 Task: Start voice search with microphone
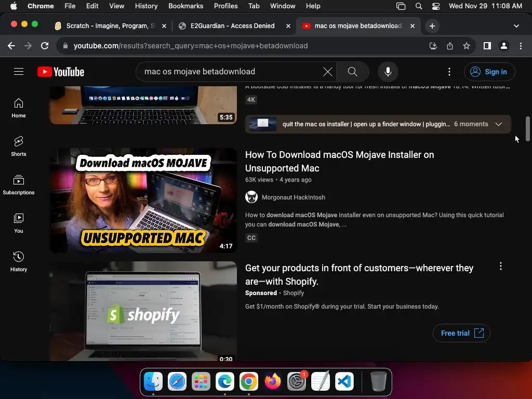[388, 72]
